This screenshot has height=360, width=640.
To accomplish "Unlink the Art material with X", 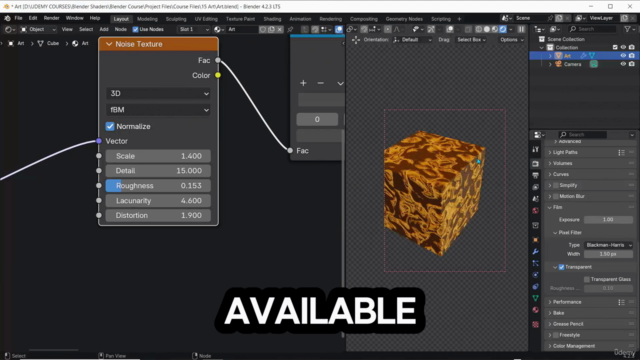I will click(x=280, y=29).
